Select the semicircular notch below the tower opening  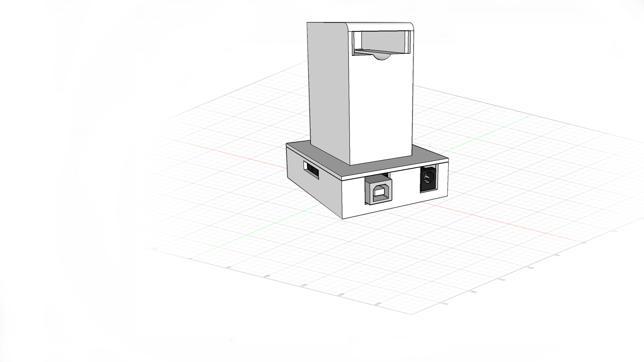pyautogui.click(x=382, y=57)
